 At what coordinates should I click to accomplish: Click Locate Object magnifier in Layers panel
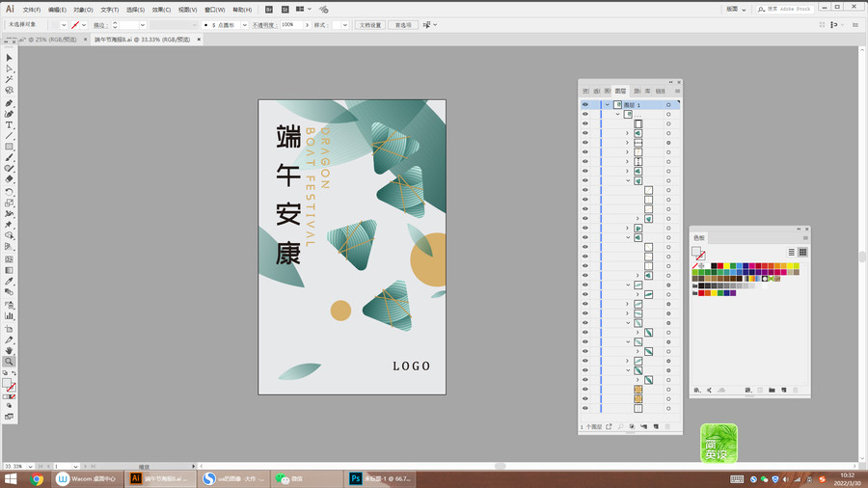tap(620, 426)
